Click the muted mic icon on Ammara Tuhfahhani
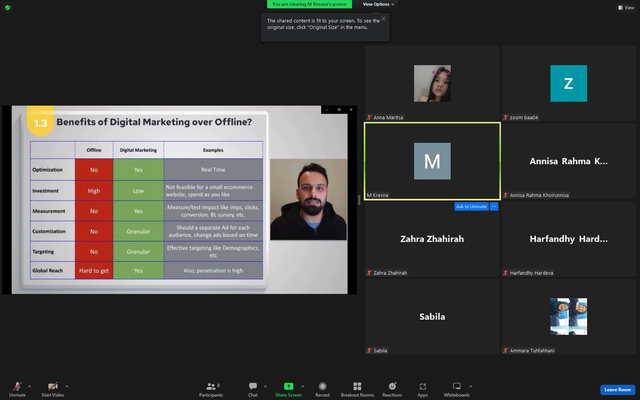 coord(505,350)
